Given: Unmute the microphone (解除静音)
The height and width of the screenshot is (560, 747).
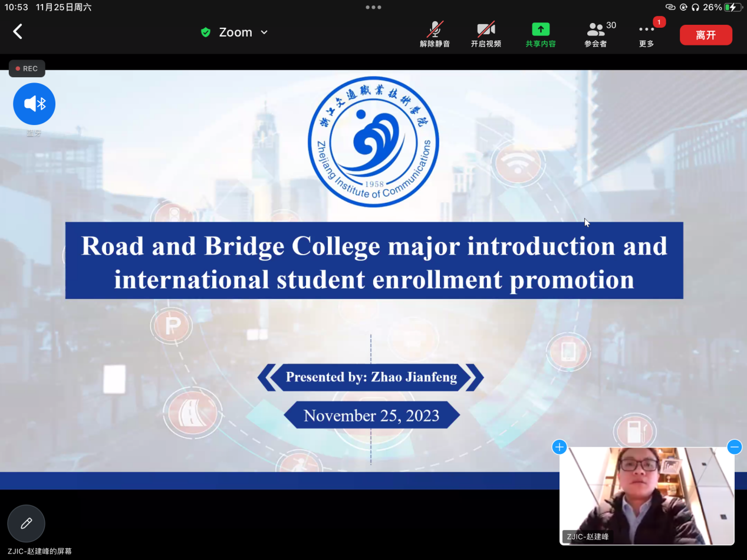Looking at the screenshot, I should pos(435,34).
